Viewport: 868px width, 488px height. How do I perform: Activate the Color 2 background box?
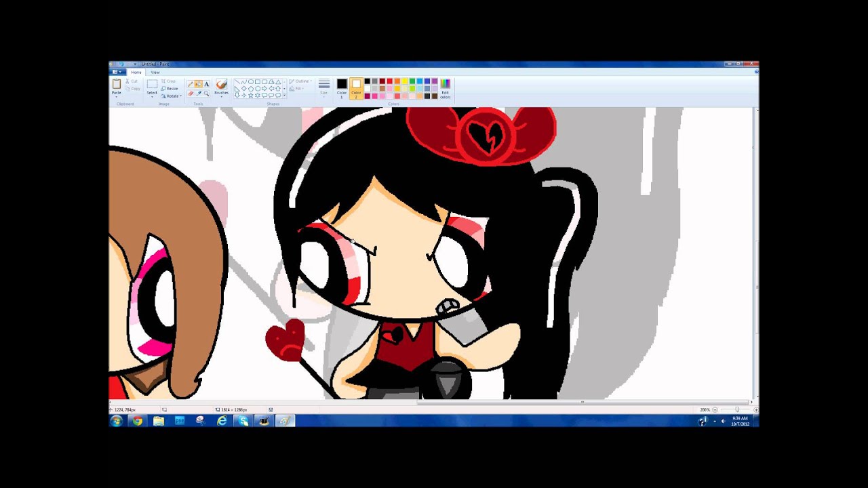[356, 89]
